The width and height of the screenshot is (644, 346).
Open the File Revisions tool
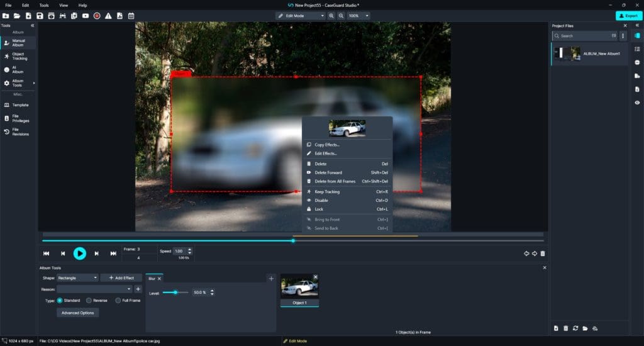point(17,131)
